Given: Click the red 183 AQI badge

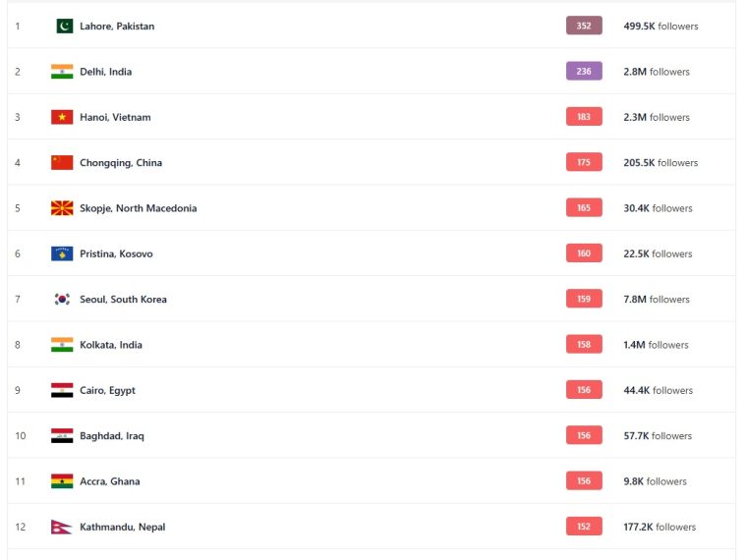Looking at the screenshot, I should tap(584, 117).
